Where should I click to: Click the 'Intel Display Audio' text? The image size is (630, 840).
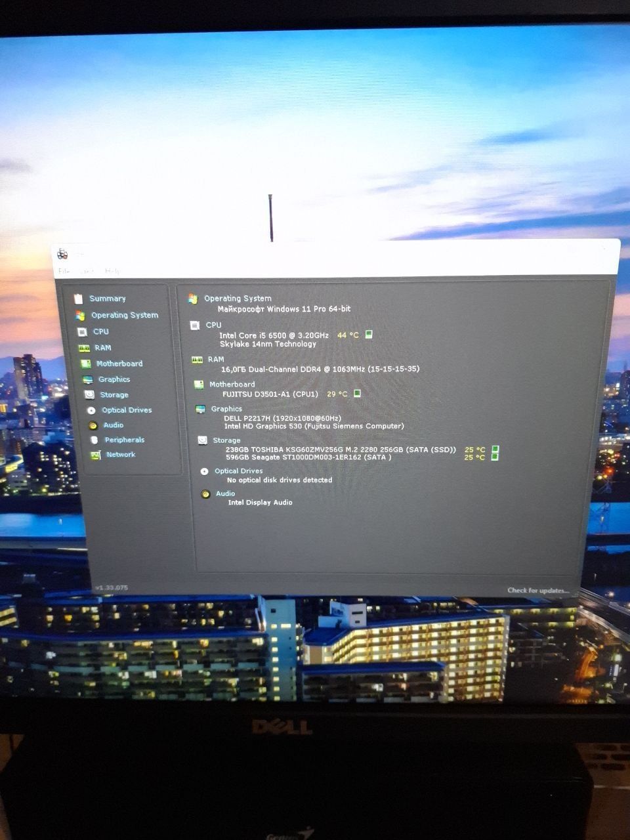point(260,503)
